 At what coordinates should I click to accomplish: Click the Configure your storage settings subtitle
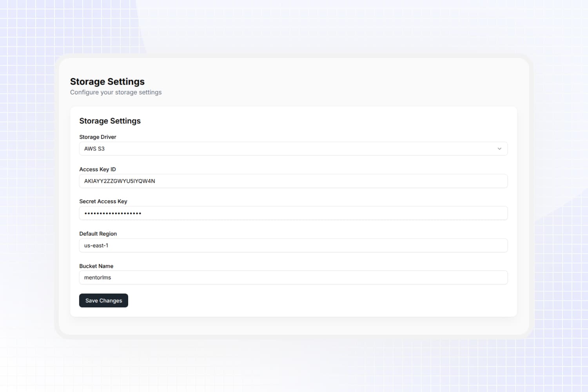point(116,92)
